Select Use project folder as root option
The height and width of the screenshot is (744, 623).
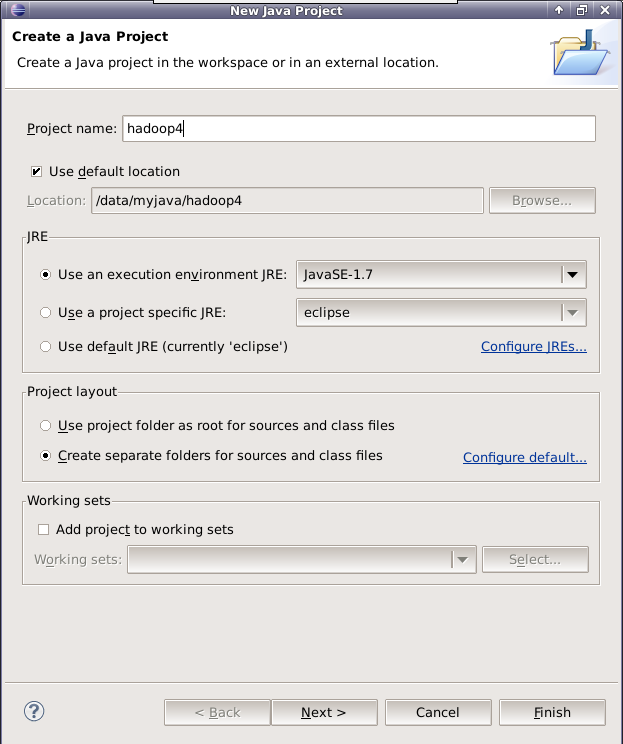point(45,426)
